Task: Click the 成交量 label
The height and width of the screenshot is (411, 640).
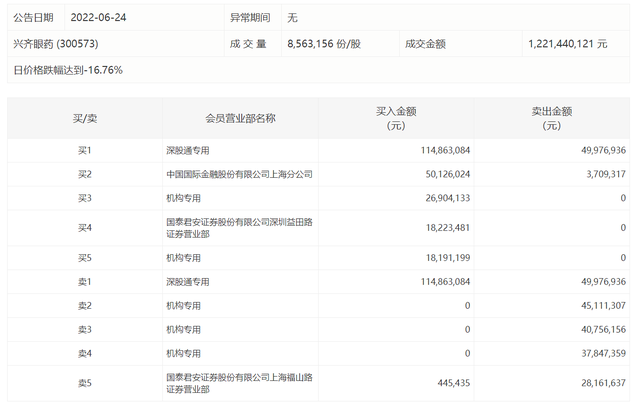Action: click(248, 44)
